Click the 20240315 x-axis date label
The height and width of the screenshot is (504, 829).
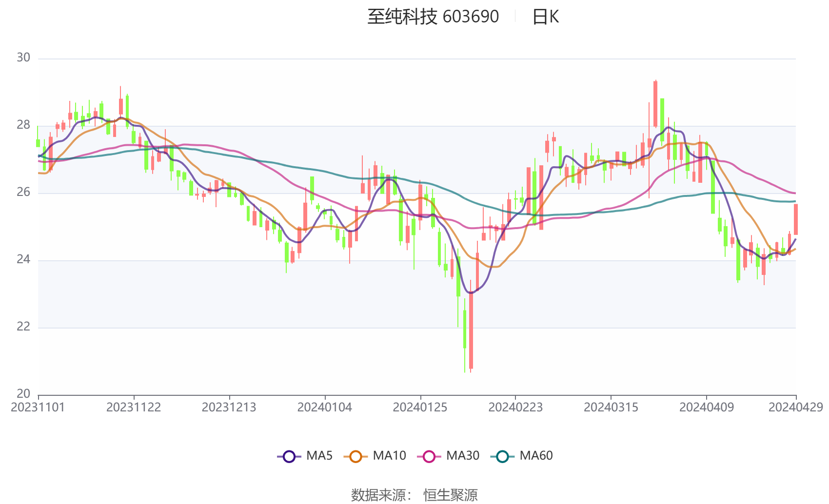[x=611, y=407]
